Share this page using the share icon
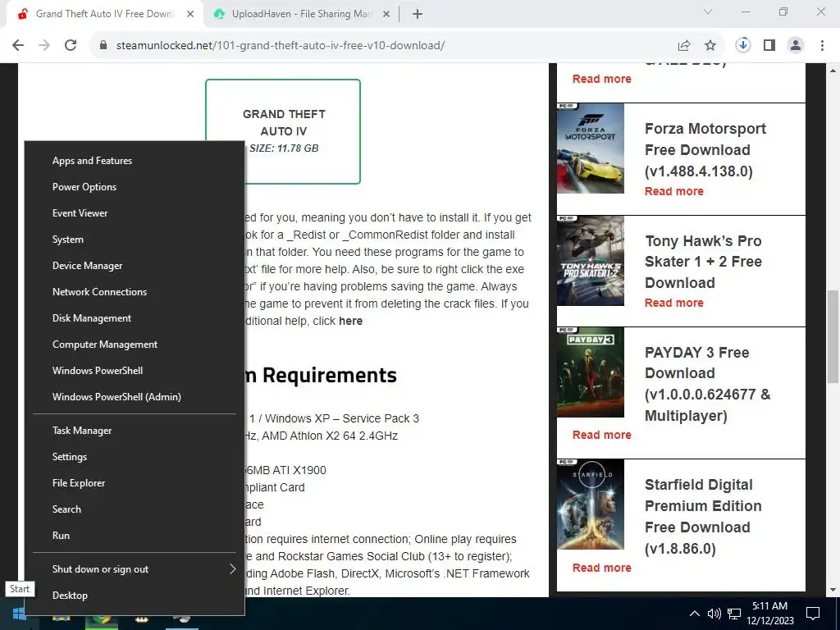This screenshot has width=840, height=630. coord(684,46)
